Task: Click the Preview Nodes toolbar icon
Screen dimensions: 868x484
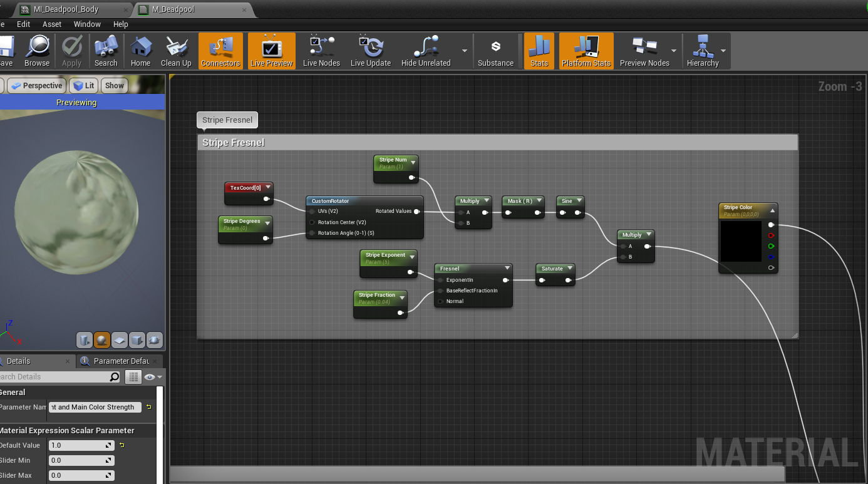Action: point(644,51)
